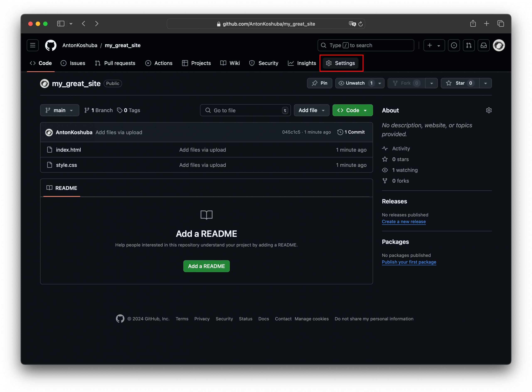
Task: Open pull requests icon in header
Action: [469, 45]
